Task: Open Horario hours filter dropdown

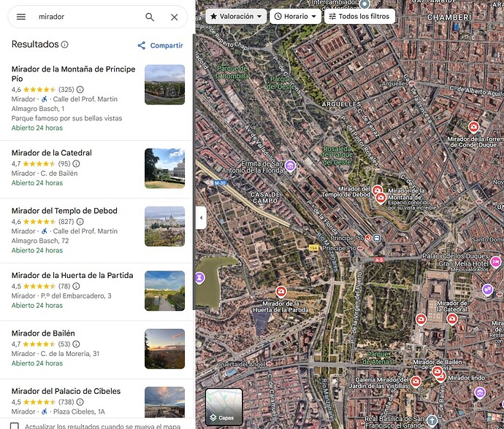Action: click(x=295, y=16)
